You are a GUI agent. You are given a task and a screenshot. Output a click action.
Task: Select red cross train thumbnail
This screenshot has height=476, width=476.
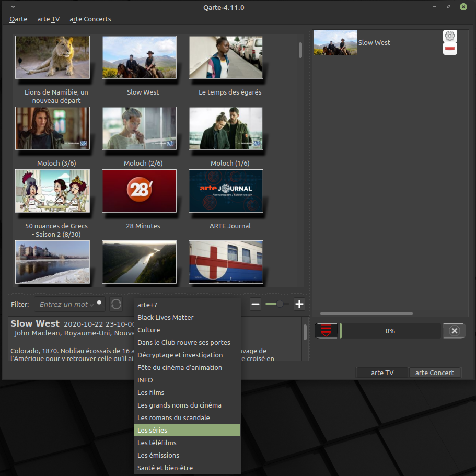pos(226,262)
